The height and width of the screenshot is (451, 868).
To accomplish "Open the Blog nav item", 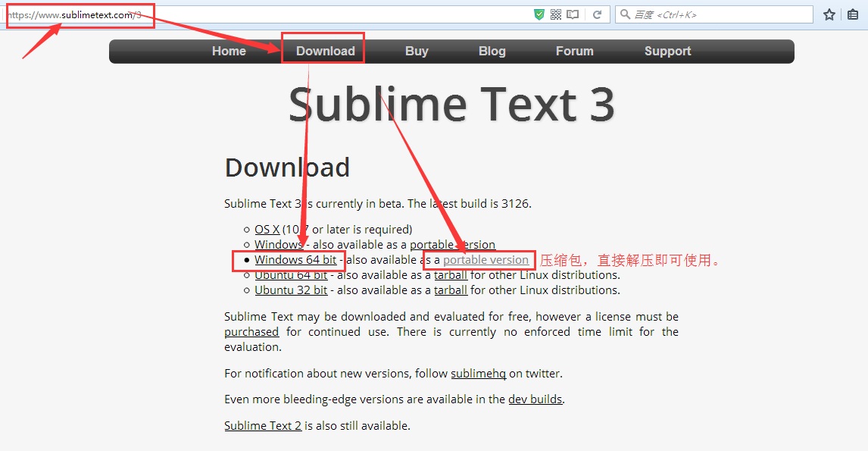I will pyautogui.click(x=492, y=51).
